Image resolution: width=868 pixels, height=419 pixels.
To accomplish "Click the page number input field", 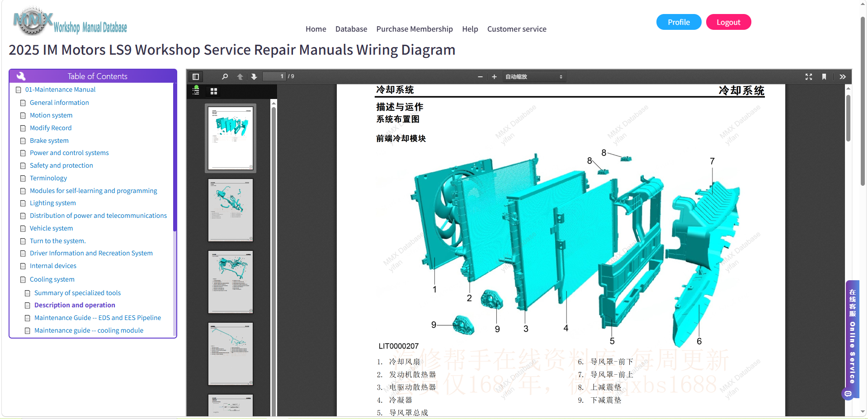I will tap(274, 76).
